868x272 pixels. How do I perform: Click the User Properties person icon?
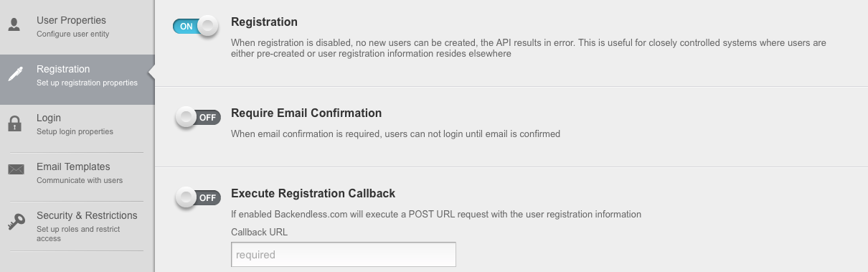click(x=14, y=25)
